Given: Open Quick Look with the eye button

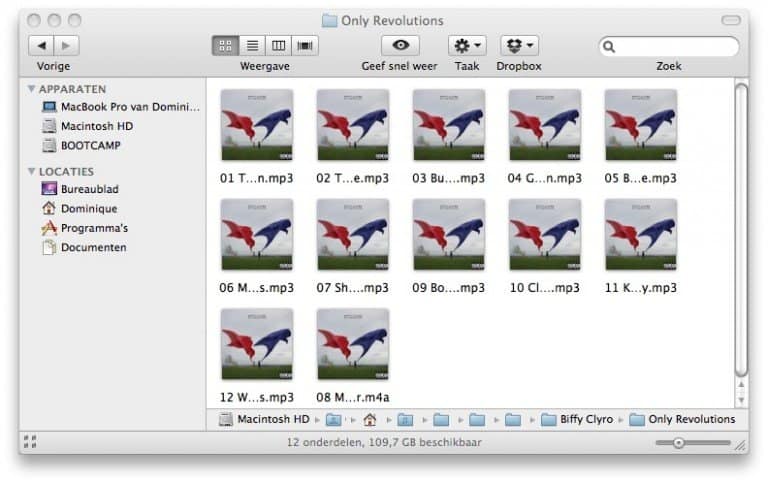Looking at the screenshot, I should 400,46.
